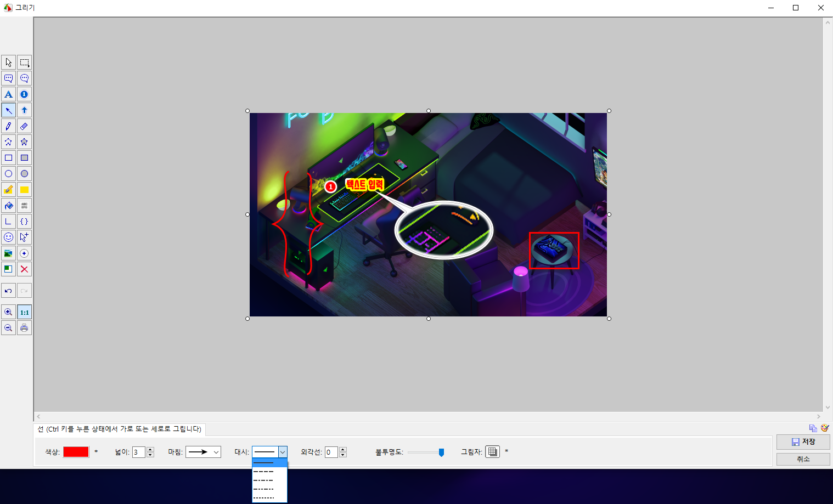833x504 pixels.
Task: Select the 선 line properties tab
Action: pos(120,429)
